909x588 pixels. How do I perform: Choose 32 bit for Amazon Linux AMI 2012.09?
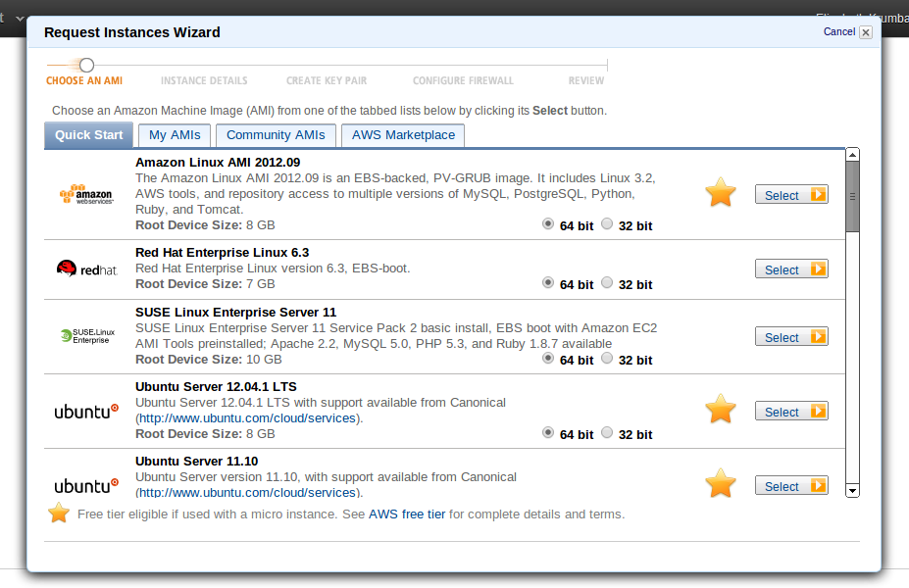tap(607, 223)
